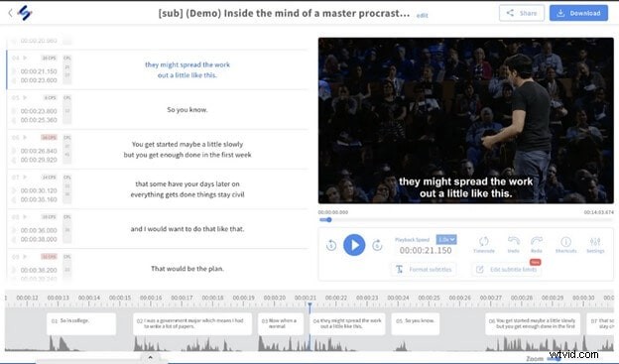Click the 00:00:25 mark on the timeline ruler
Viewport: 619px width, 364px height.
(430, 299)
